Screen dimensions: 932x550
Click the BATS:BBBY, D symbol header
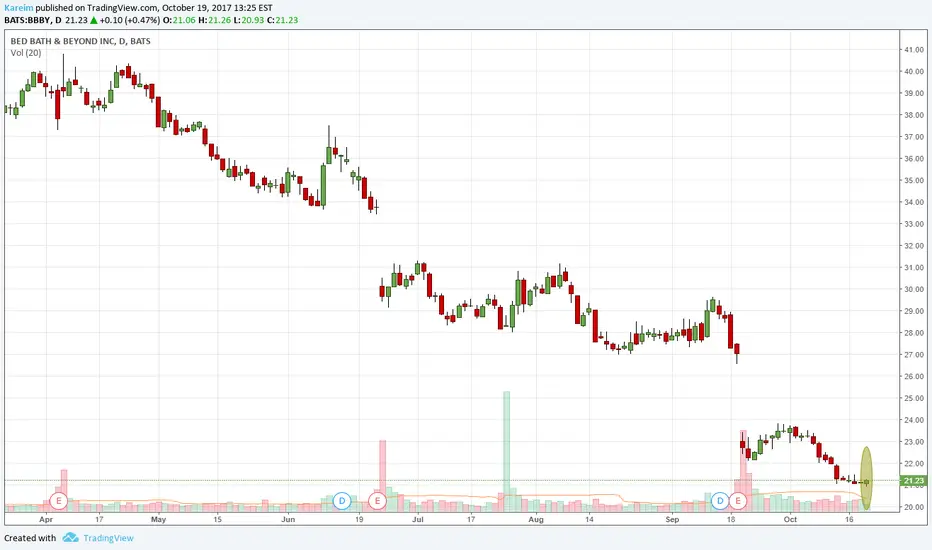pos(33,20)
